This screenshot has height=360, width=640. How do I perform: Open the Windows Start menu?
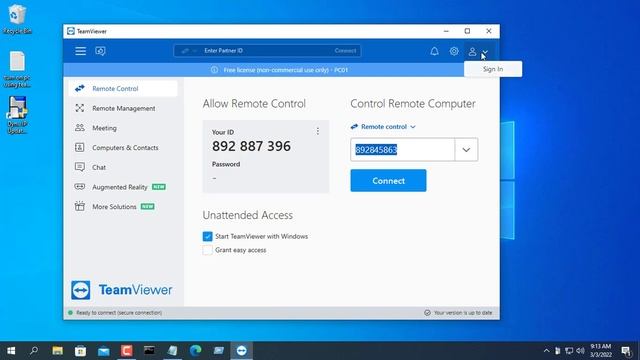[11, 351]
